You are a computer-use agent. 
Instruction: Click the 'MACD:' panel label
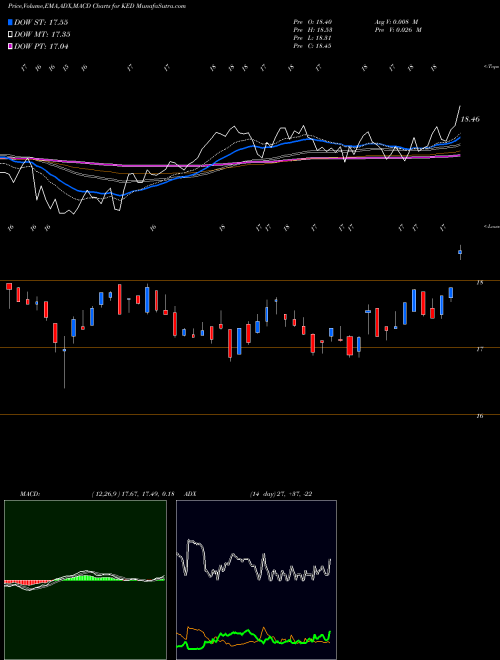30,494
